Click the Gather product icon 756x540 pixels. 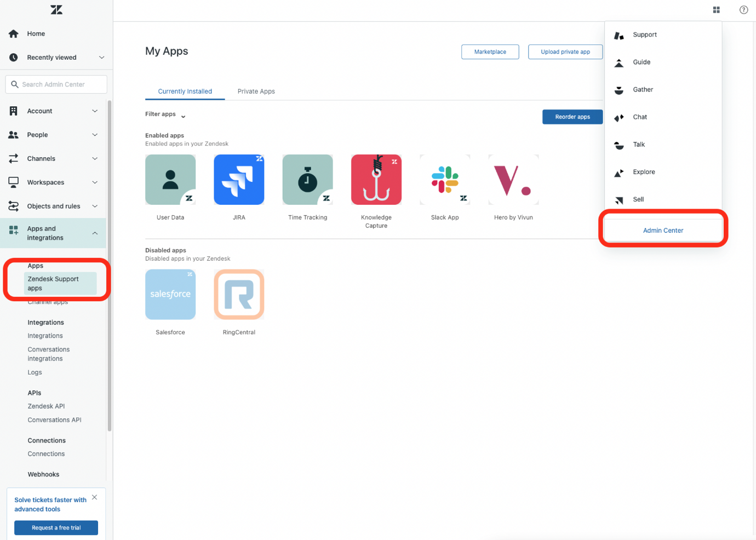point(619,90)
